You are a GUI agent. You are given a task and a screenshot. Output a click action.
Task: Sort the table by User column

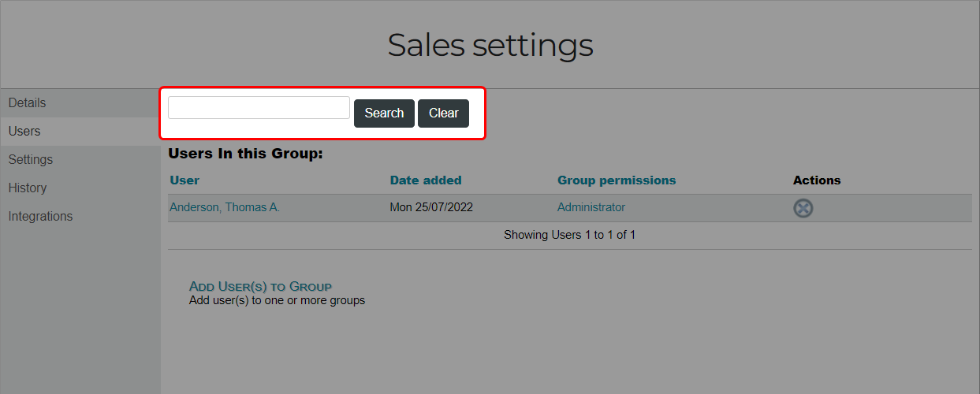click(x=184, y=180)
